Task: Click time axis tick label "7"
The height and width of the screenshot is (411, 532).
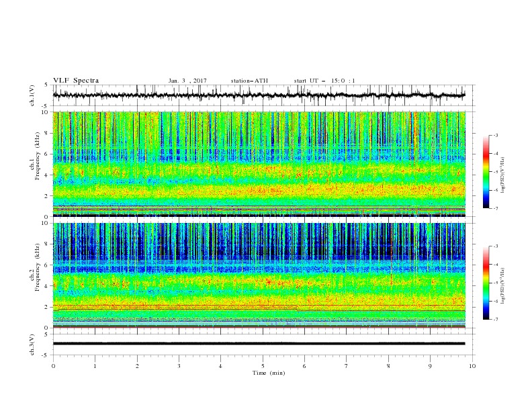Action: (x=347, y=366)
